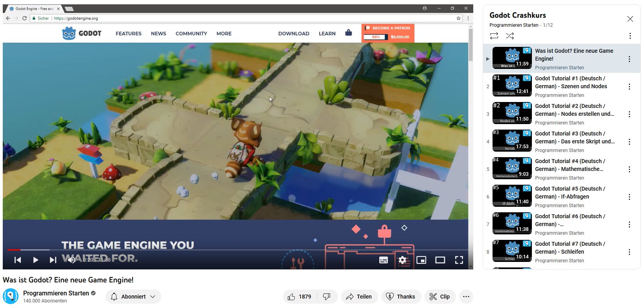The height and width of the screenshot is (308, 644).
Task: Open playlist options three-dot menu
Action: tap(630, 36)
